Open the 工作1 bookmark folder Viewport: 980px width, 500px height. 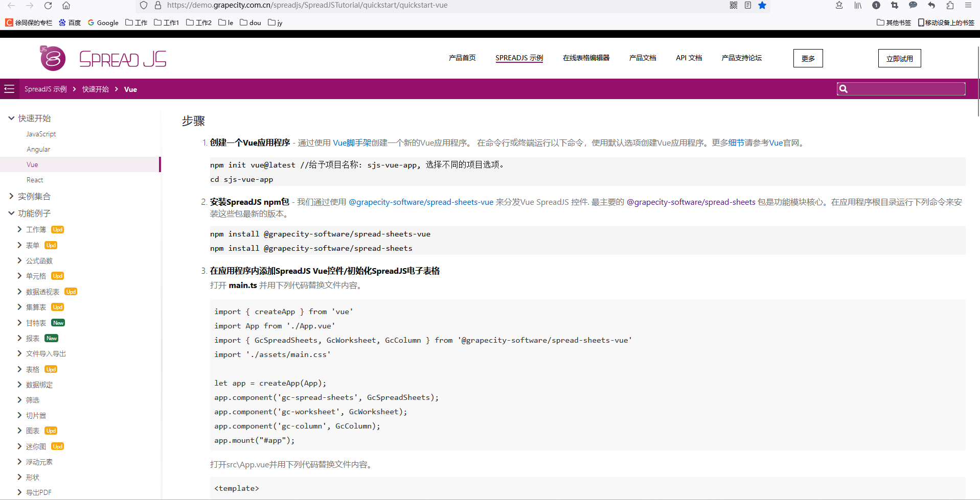167,22
